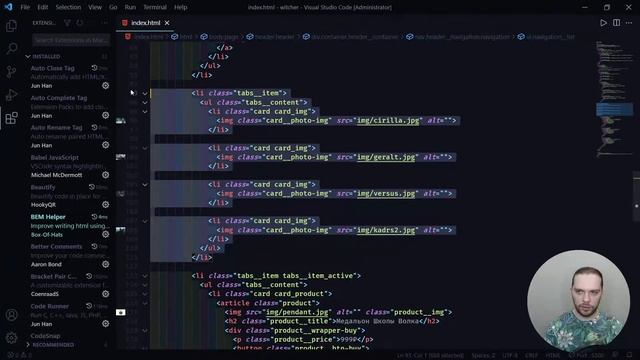Click the body.page breadcrumb item
The image size is (640, 360).
click(x=220, y=37)
